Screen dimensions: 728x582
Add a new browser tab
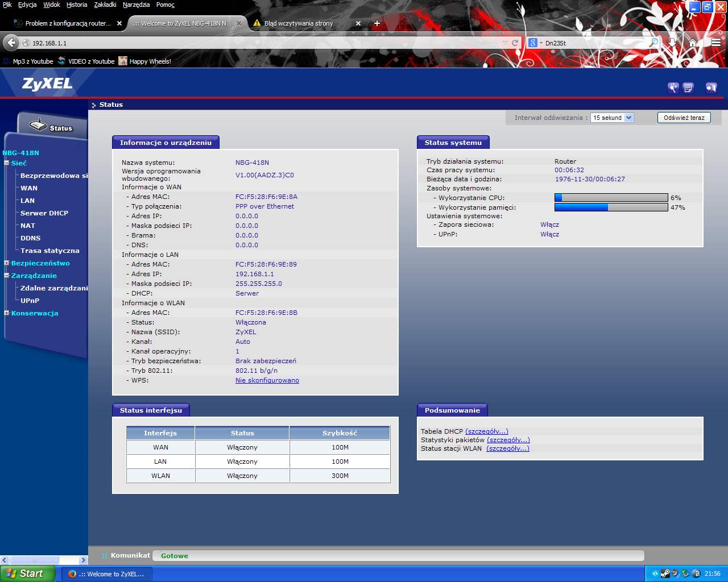click(x=377, y=23)
